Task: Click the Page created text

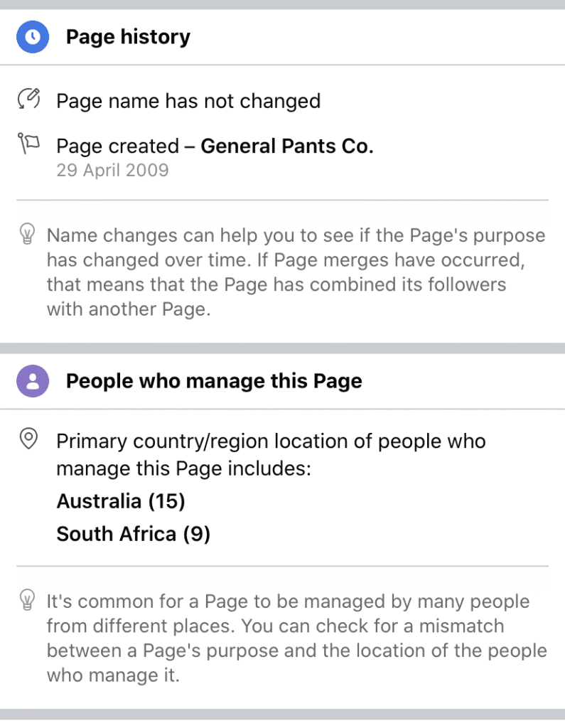Action: click(117, 146)
